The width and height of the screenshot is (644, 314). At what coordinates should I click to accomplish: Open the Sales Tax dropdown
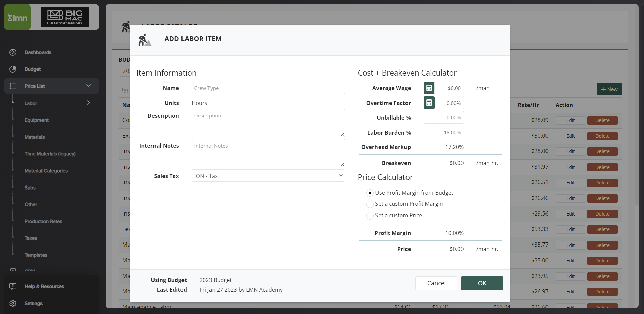tap(268, 176)
